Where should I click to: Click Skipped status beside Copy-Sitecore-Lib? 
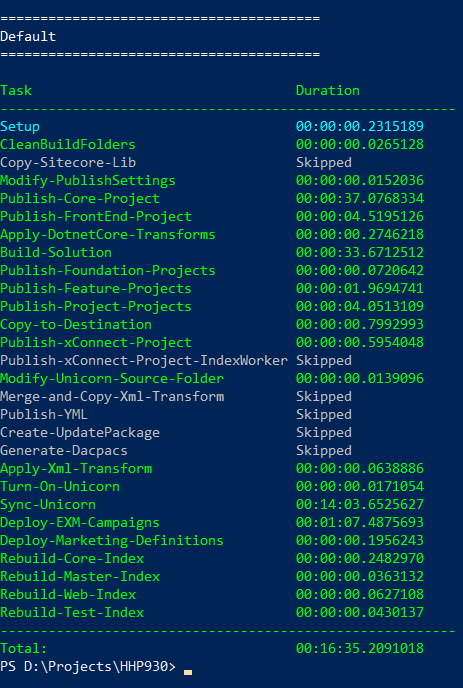[x=324, y=163]
